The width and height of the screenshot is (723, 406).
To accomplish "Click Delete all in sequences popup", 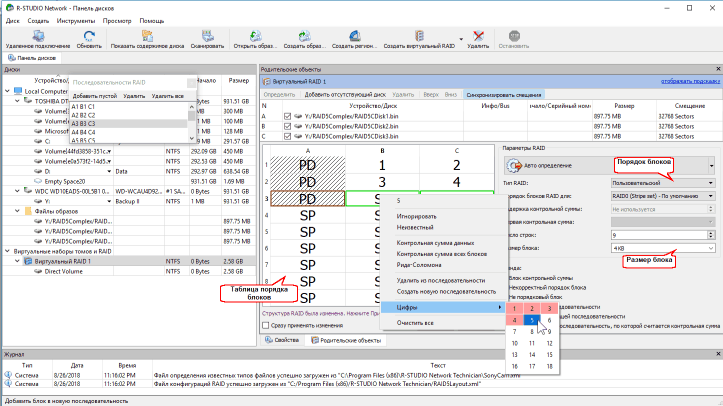I will [167, 96].
